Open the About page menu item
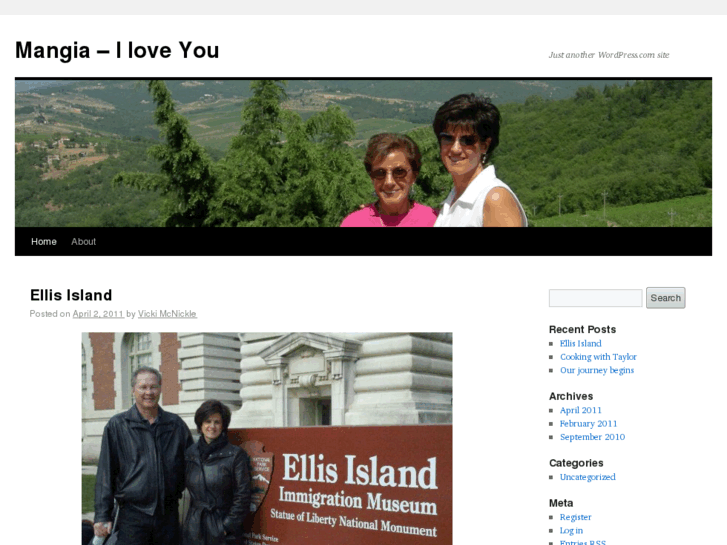Screen dimensions: 727x545 click(x=83, y=242)
